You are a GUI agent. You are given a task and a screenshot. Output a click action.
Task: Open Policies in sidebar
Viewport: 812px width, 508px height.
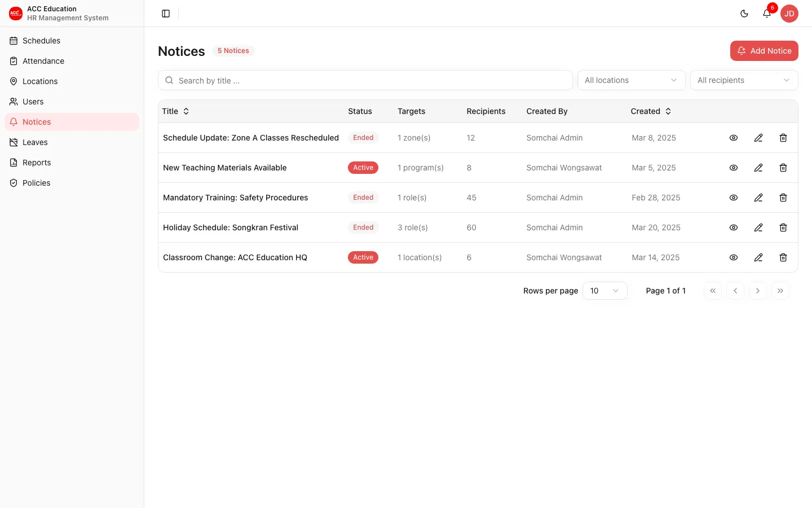(72, 183)
